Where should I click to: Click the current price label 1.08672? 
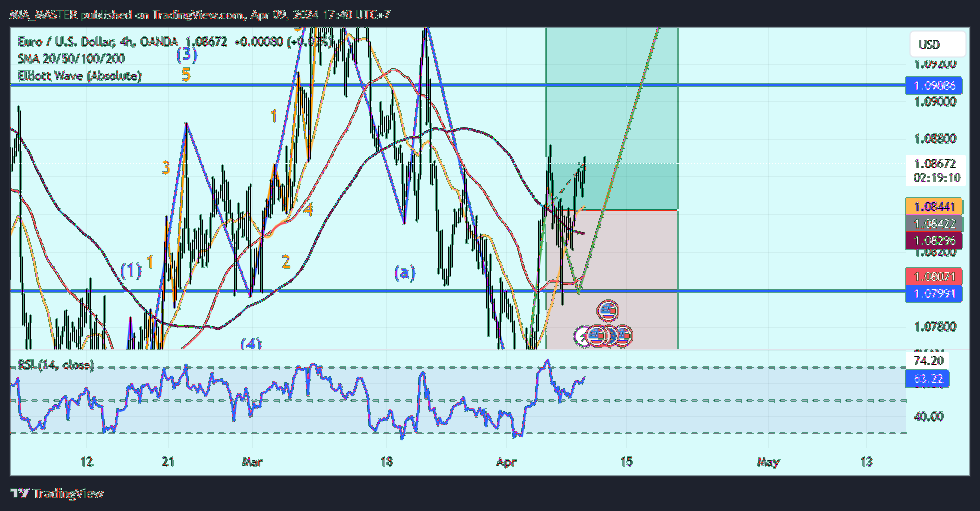click(934, 164)
